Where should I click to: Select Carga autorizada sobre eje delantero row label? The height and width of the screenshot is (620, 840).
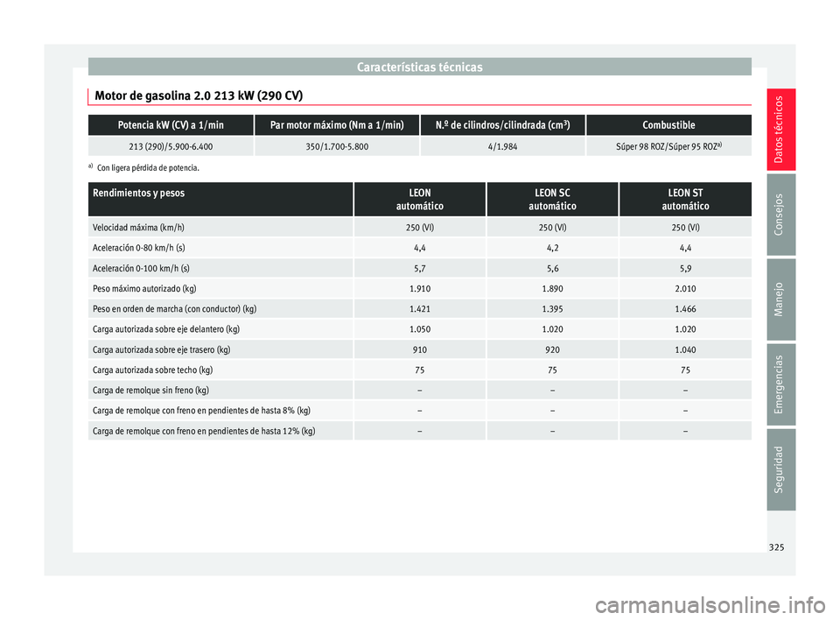coord(166,329)
